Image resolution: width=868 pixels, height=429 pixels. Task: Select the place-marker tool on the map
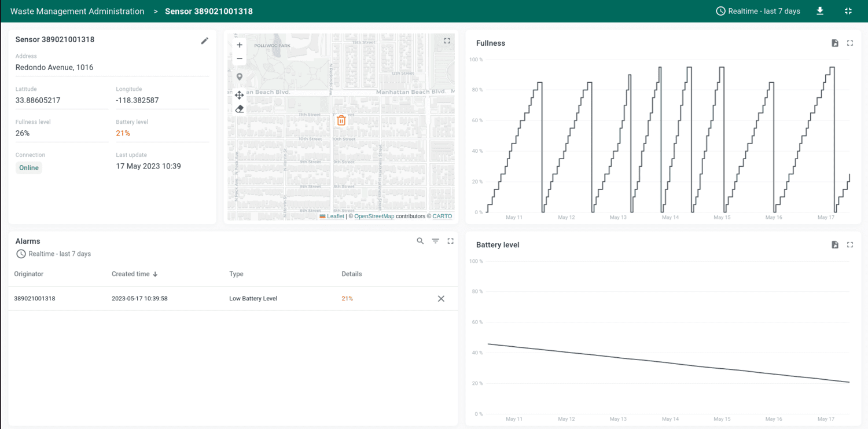coord(239,76)
